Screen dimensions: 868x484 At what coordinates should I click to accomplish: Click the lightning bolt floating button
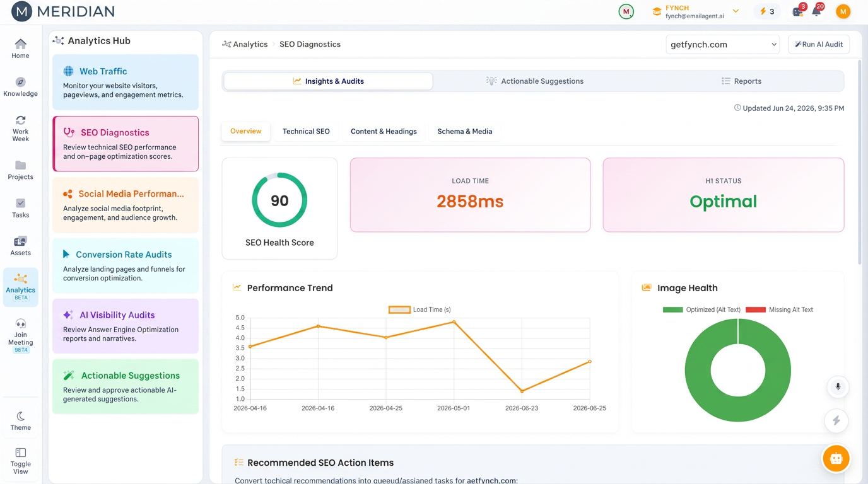pos(836,420)
